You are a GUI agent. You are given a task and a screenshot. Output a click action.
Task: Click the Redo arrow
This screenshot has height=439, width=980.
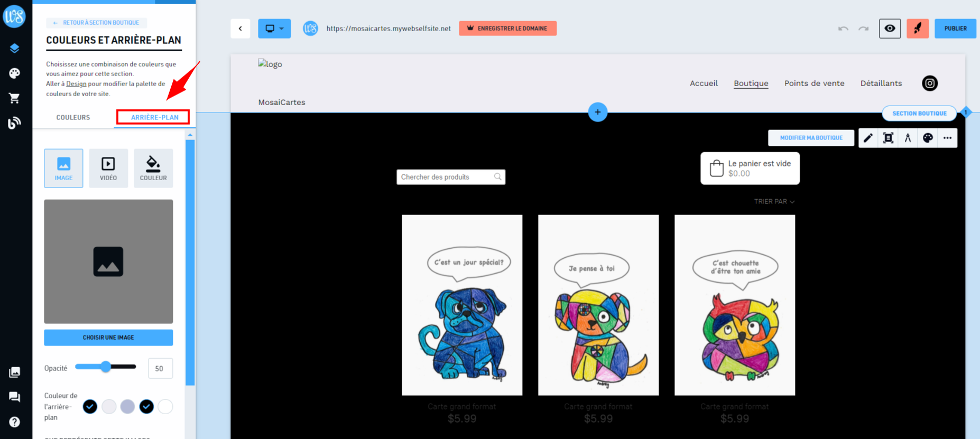863,29
